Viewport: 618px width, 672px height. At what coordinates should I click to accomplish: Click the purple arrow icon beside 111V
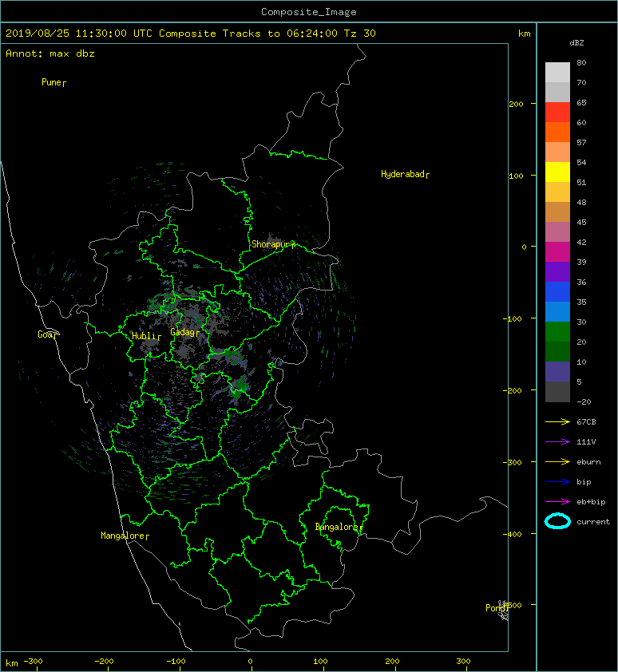pos(557,442)
